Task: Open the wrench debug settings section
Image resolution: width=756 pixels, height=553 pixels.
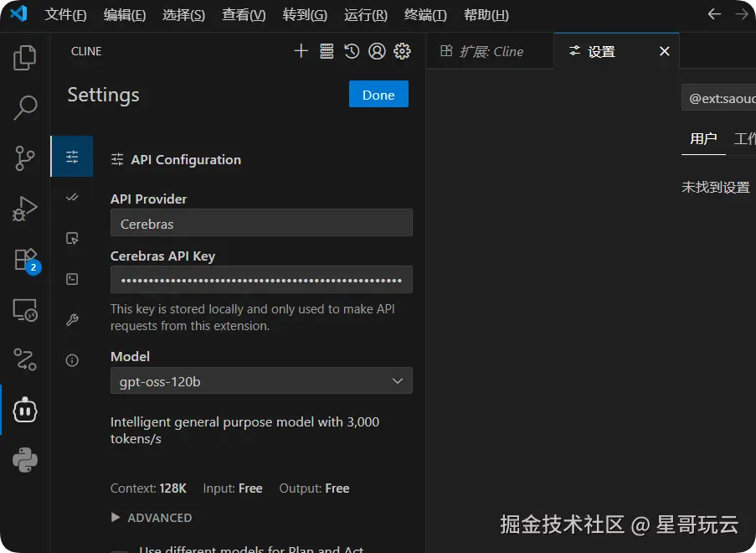Action: click(72, 319)
